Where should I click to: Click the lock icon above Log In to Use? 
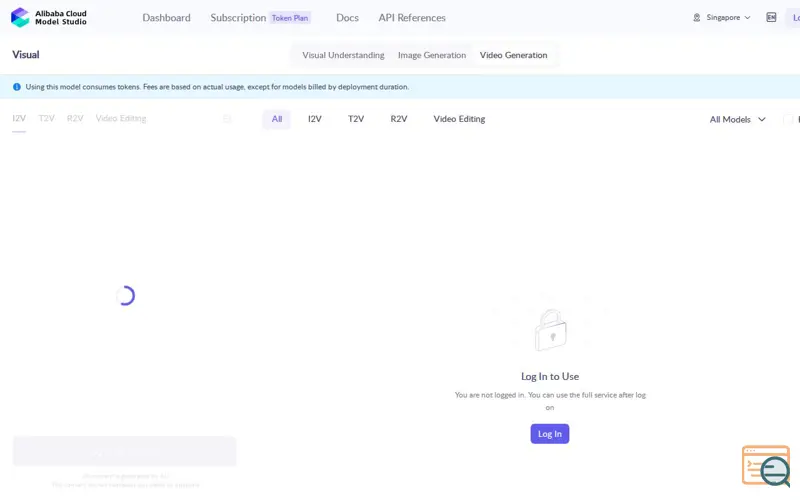click(x=550, y=330)
